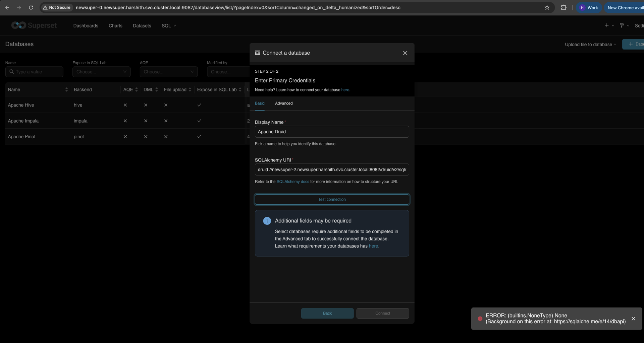Click the red error icon in toast

click(x=480, y=319)
